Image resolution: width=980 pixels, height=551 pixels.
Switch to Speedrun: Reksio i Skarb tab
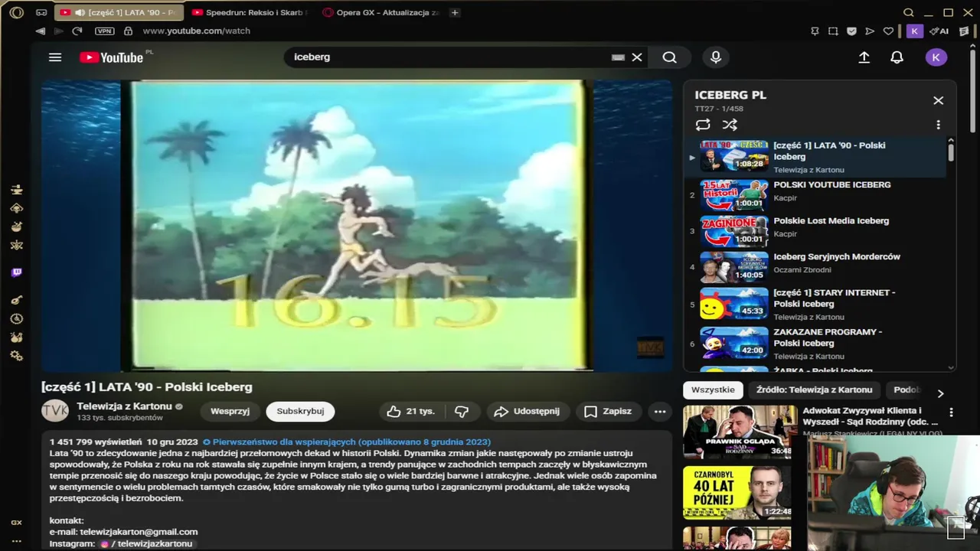[x=250, y=12]
